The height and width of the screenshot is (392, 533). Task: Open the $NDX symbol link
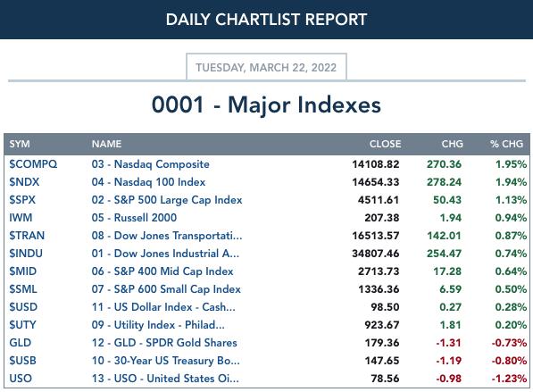[24, 182]
